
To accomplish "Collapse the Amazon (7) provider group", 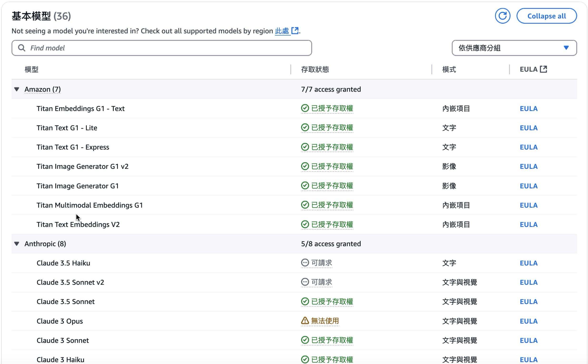I will click(17, 89).
